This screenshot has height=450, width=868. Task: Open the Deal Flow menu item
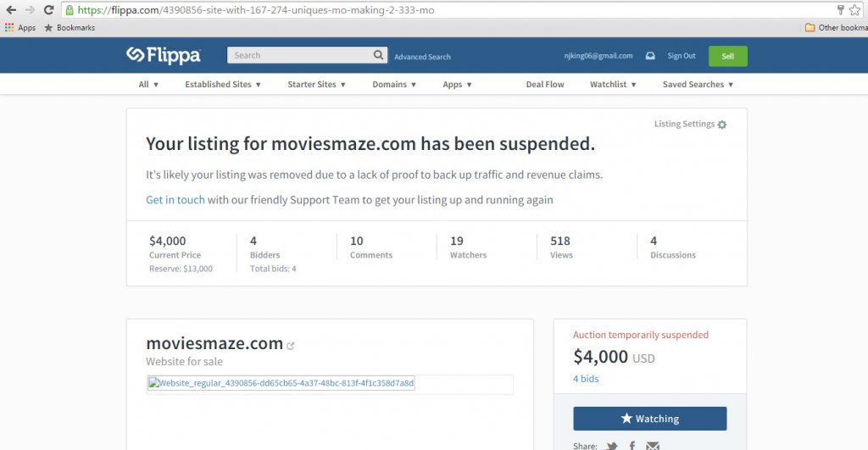pyautogui.click(x=545, y=84)
